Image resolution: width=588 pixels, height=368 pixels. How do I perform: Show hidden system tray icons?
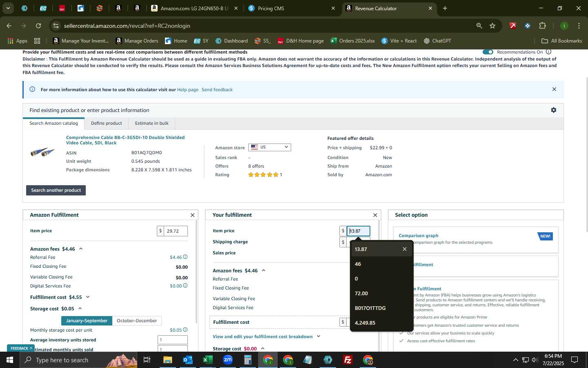tap(515, 360)
